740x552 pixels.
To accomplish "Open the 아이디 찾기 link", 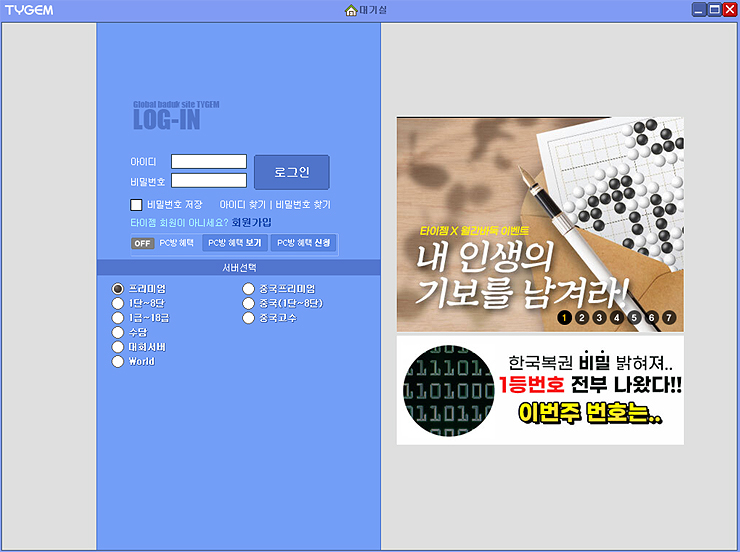I will (x=243, y=205).
